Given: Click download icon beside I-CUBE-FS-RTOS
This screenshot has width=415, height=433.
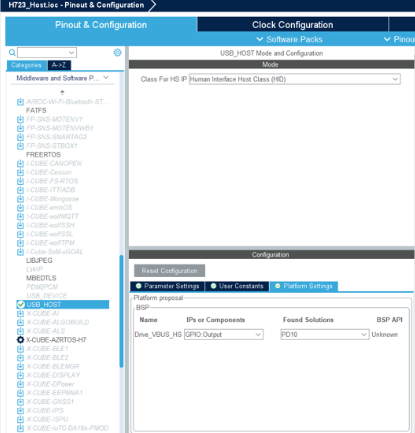Looking at the screenshot, I should coord(20,181).
